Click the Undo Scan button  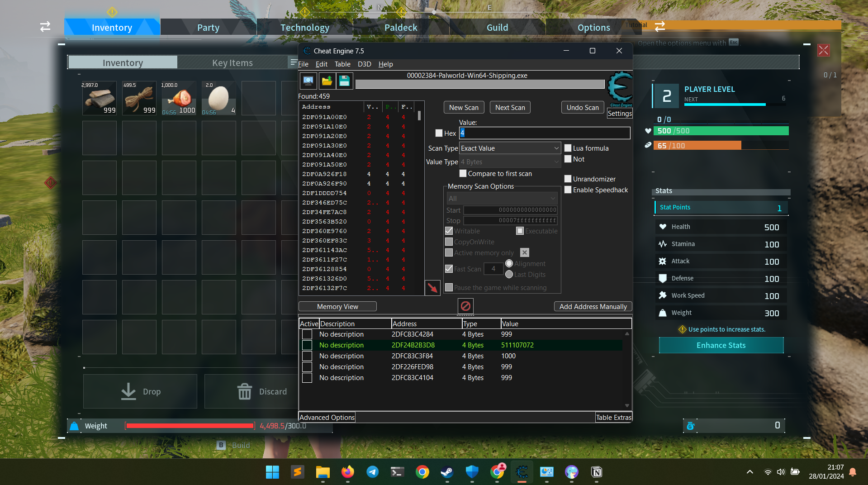coord(583,107)
